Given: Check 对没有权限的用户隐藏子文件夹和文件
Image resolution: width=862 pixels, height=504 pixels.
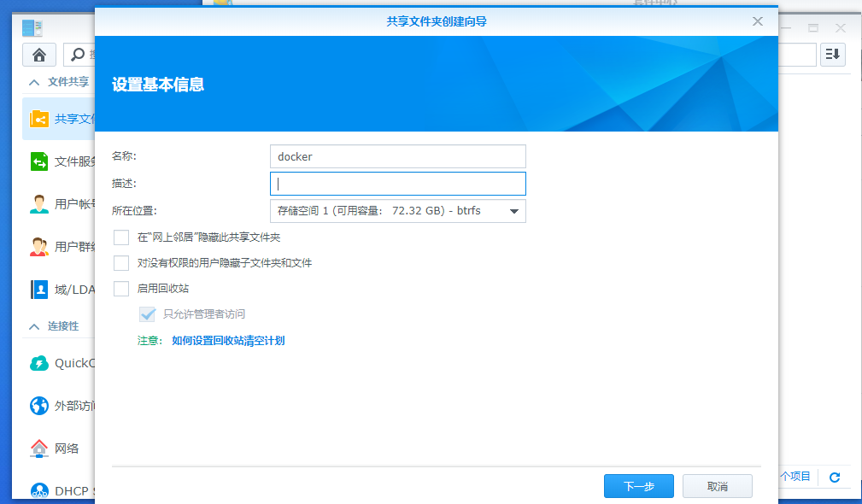Looking at the screenshot, I should [120, 263].
